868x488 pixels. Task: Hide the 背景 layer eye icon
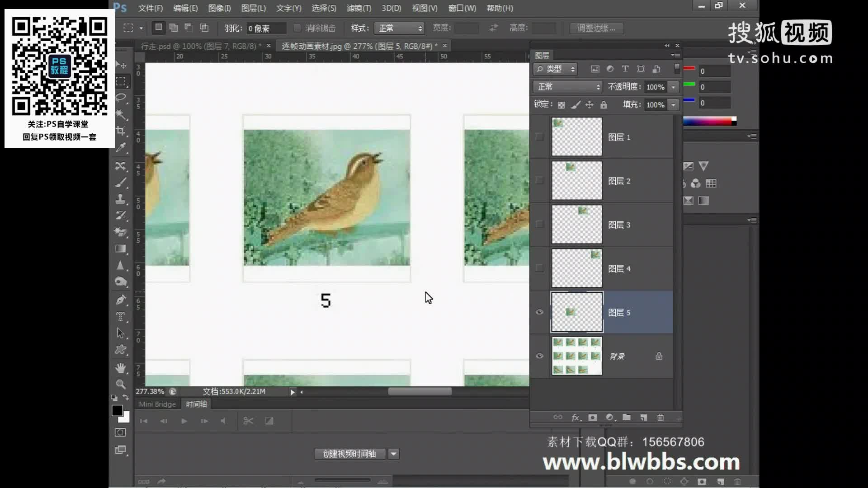pos(539,356)
